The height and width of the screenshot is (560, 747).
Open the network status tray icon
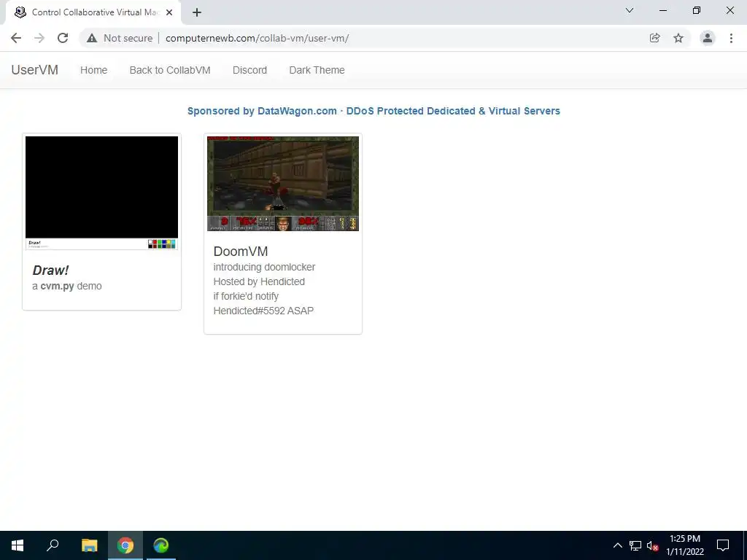pyautogui.click(x=635, y=545)
